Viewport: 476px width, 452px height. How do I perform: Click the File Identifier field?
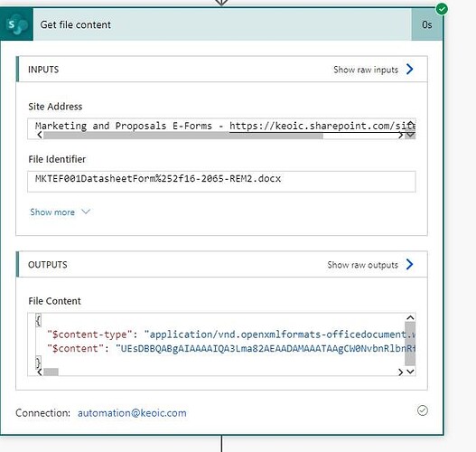point(221,182)
